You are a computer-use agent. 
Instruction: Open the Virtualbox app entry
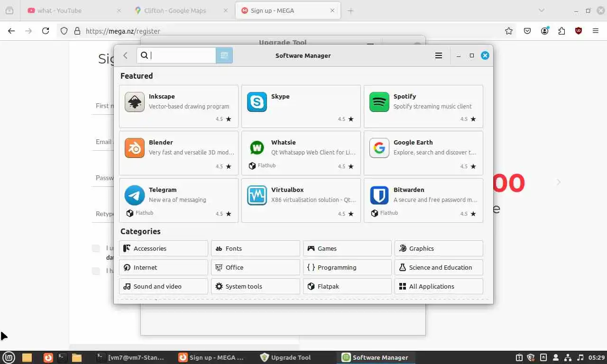click(x=301, y=200)
